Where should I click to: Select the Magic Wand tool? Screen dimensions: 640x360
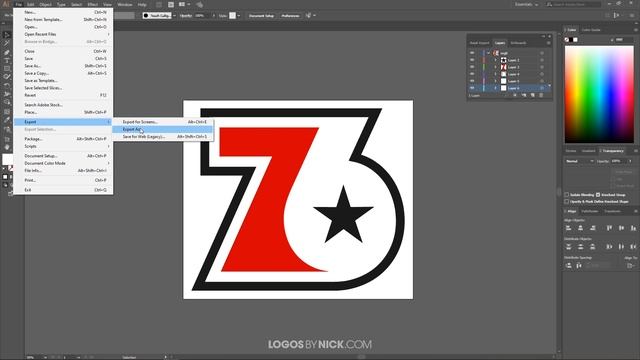tap(7, 44)
